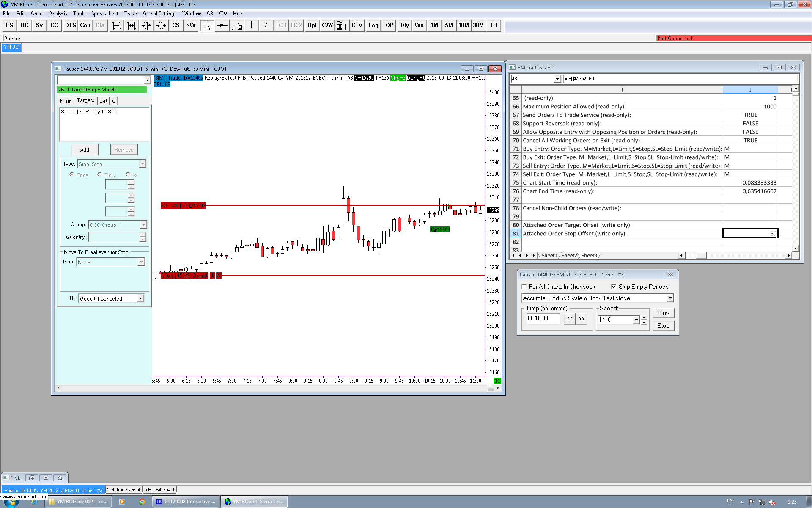Image resolution: width=812 pixels, height=508 pixels.
Task: Click the CC toolbar button
Action: [54, 25]
